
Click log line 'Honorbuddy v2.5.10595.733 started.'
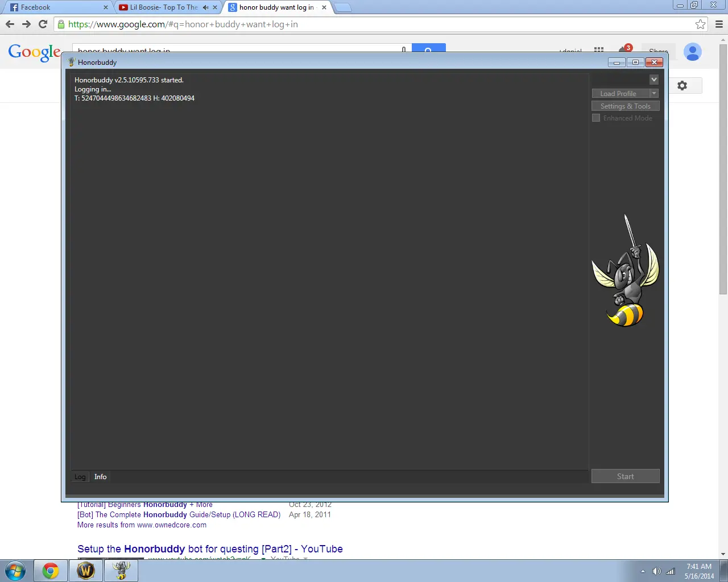[129, 80]
